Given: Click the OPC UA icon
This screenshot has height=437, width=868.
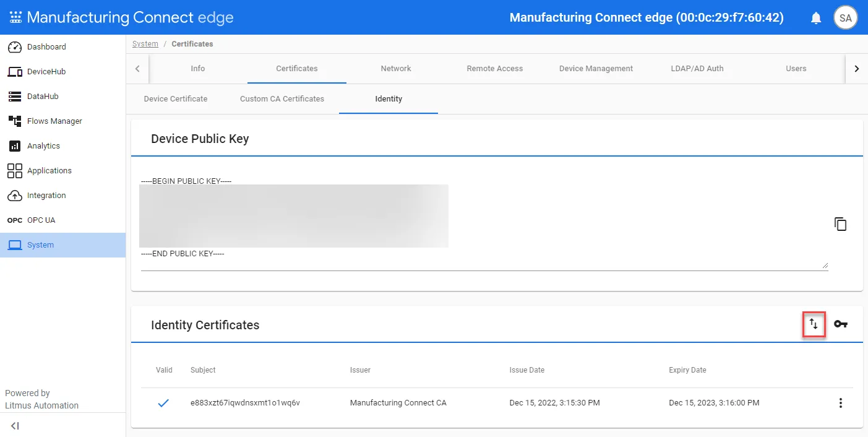Looking at the screenshot, I should (15, 220).
